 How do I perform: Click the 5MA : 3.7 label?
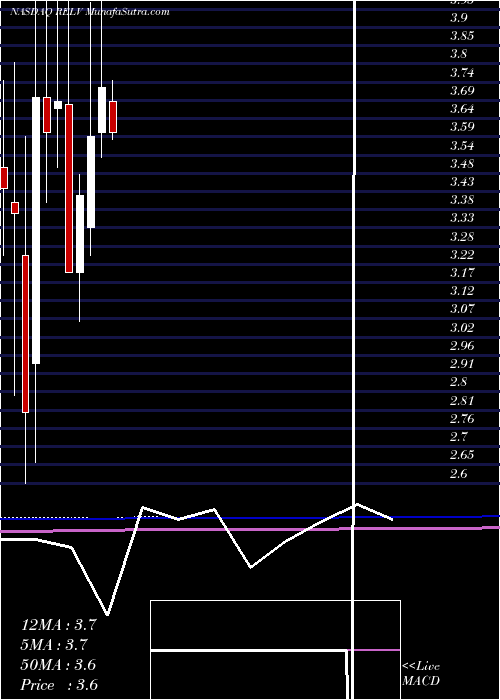[54, 644]
